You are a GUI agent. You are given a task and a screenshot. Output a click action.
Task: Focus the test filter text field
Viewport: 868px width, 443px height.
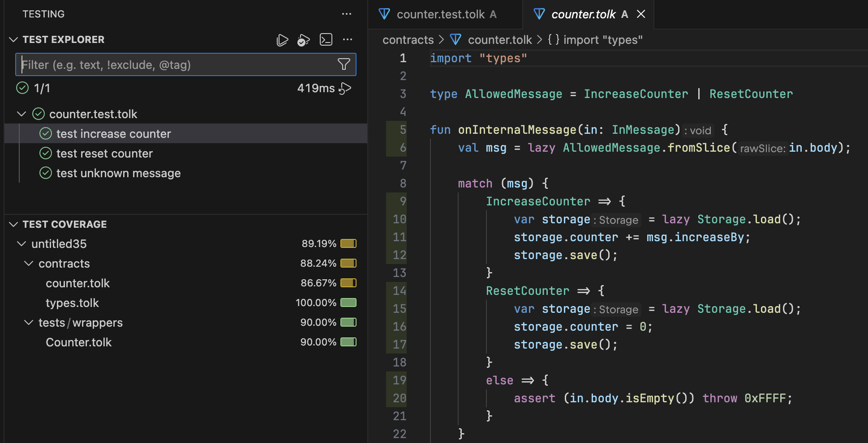(175, 65)
